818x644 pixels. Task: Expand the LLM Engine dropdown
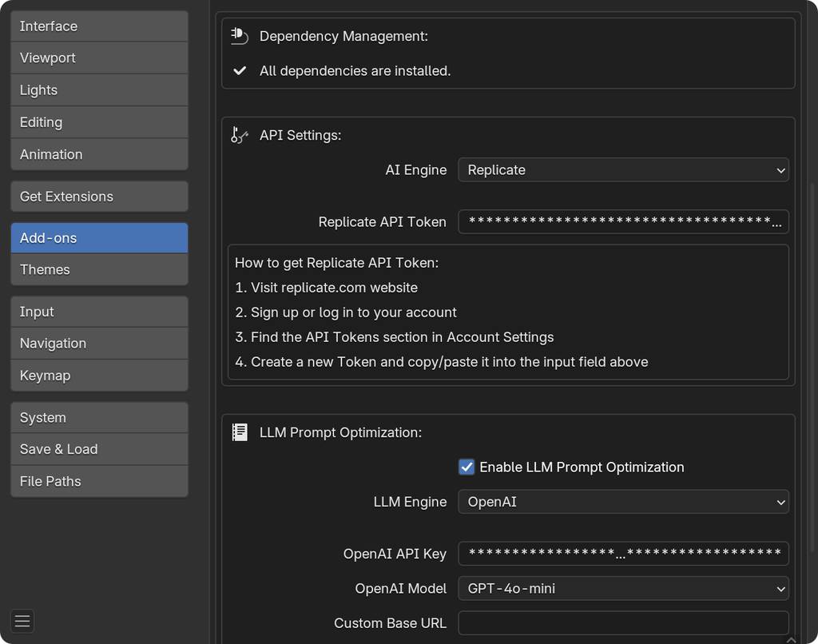point(622,503)
